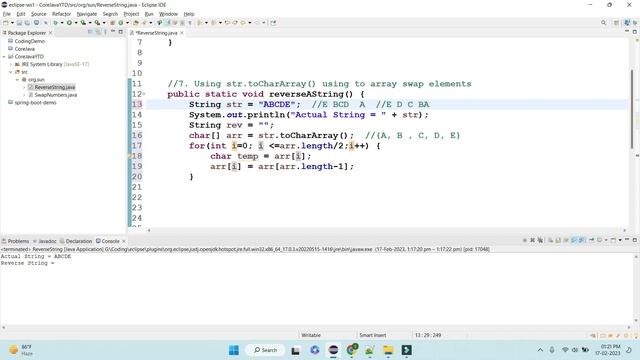Toggle Word Wrap in Console toolbar

[566, 240]
